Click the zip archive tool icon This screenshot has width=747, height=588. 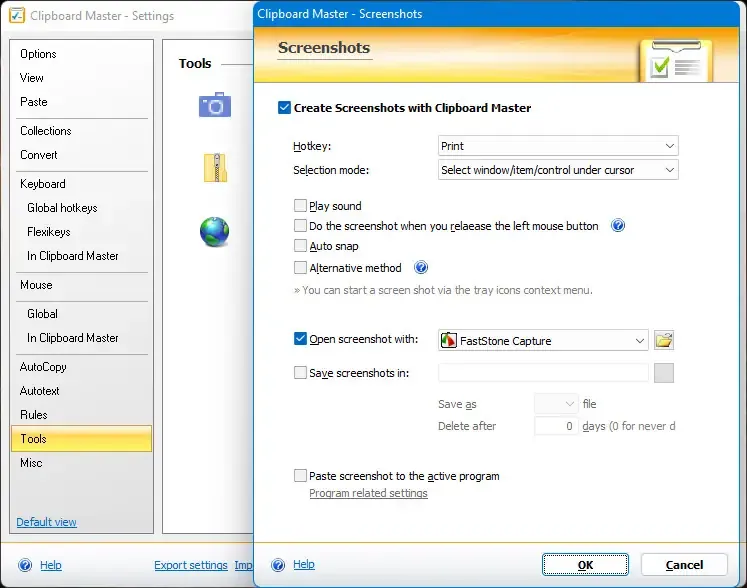215,168
